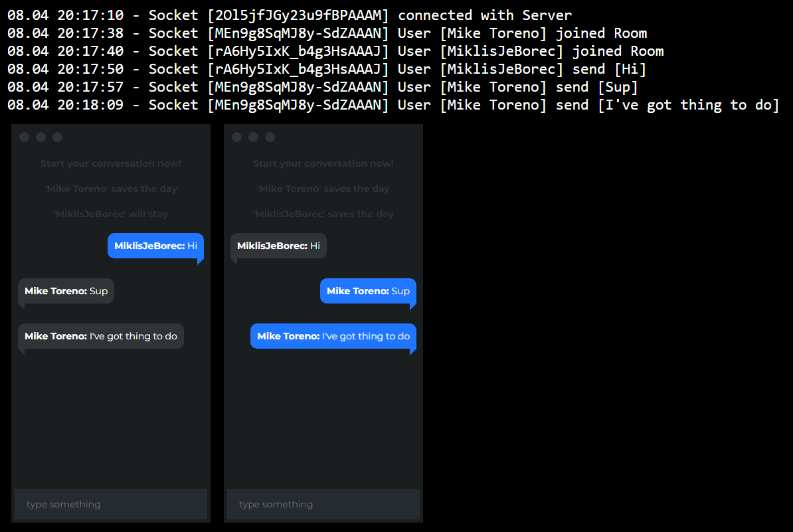Click 'MiklisJeBorec' will stay notice in the left chat
793x532 pixels.
point(111,214)
